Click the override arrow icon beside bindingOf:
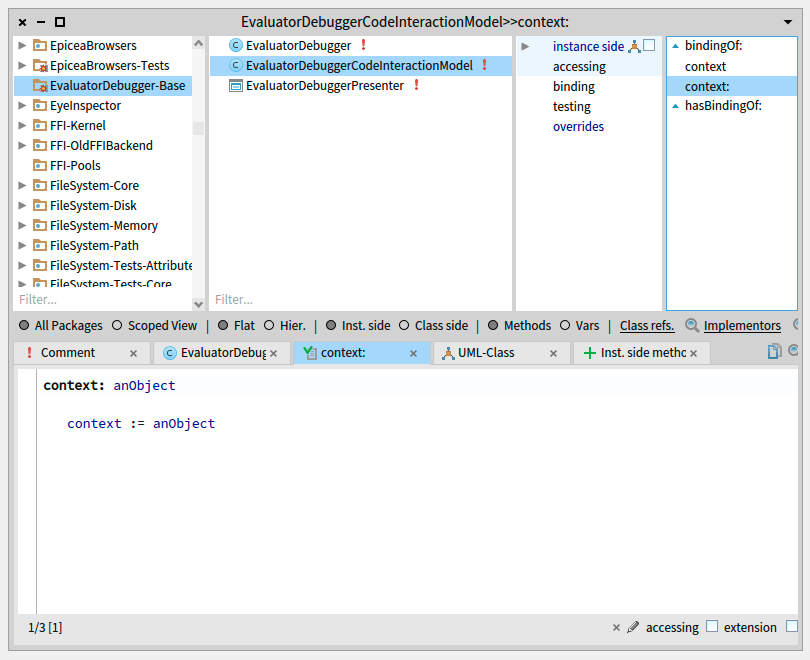This screenshot has width=810, height=660. point(675,46)
